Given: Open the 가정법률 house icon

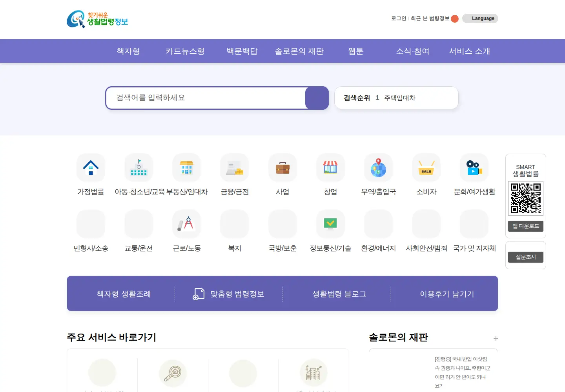Looking at the screenshot, I should 91,167.
